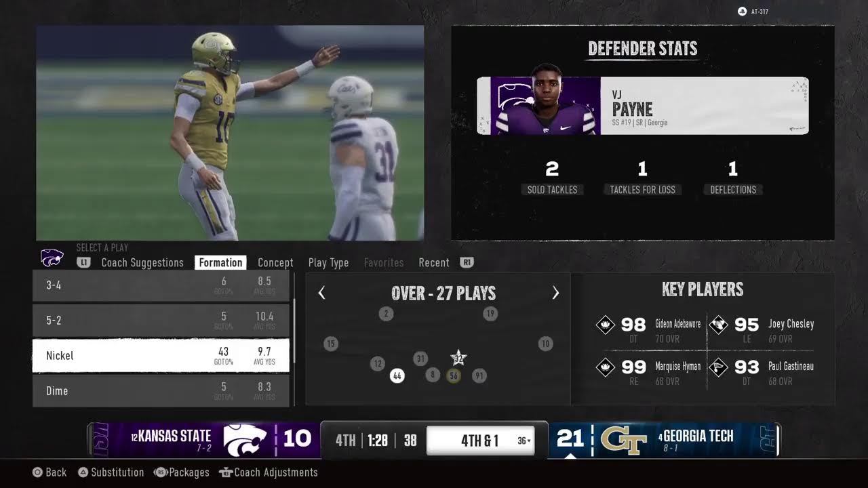
Task: Click the yard line 36 indicator
Action: point(523,441)
